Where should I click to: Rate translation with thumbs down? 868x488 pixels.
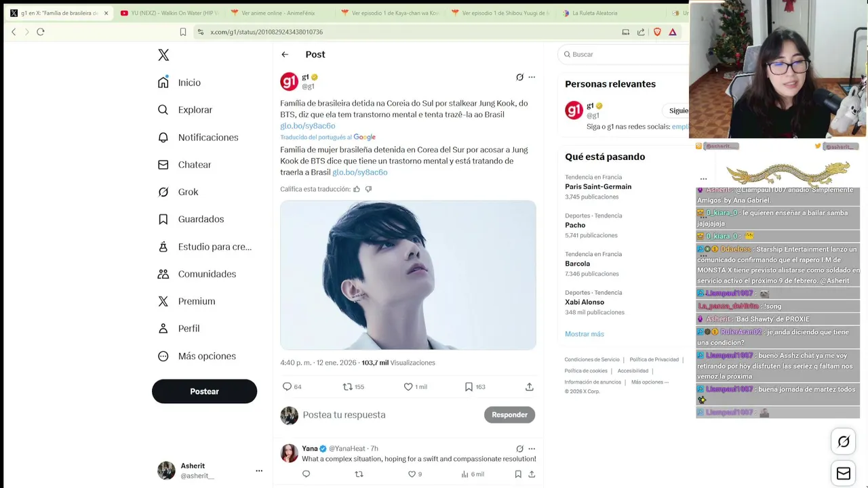click(x=368, y=189)
